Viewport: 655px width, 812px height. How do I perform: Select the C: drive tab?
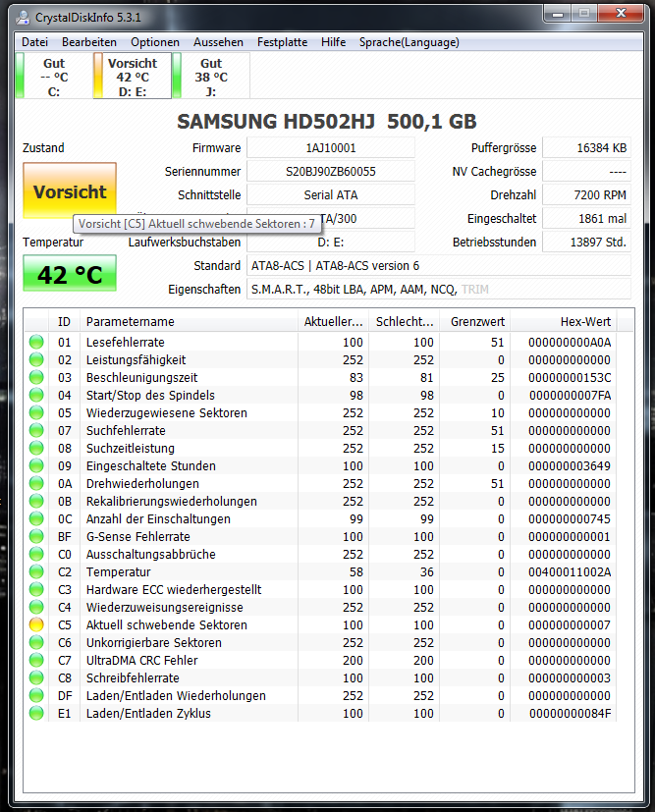54,77
